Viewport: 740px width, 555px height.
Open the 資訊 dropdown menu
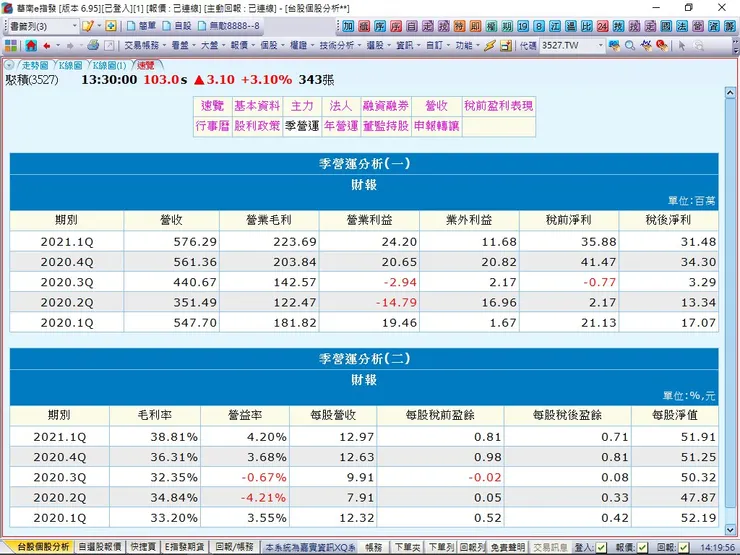point(408,45)
